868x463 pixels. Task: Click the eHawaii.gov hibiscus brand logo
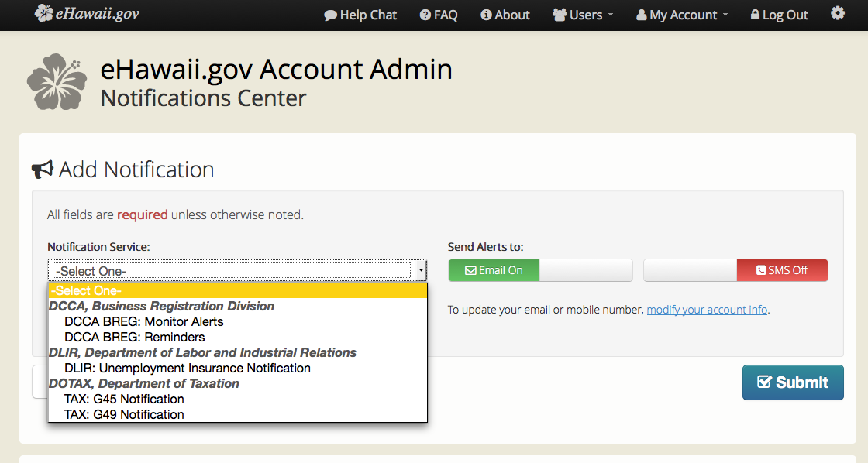pyautogui.click(x=43, y=13)
